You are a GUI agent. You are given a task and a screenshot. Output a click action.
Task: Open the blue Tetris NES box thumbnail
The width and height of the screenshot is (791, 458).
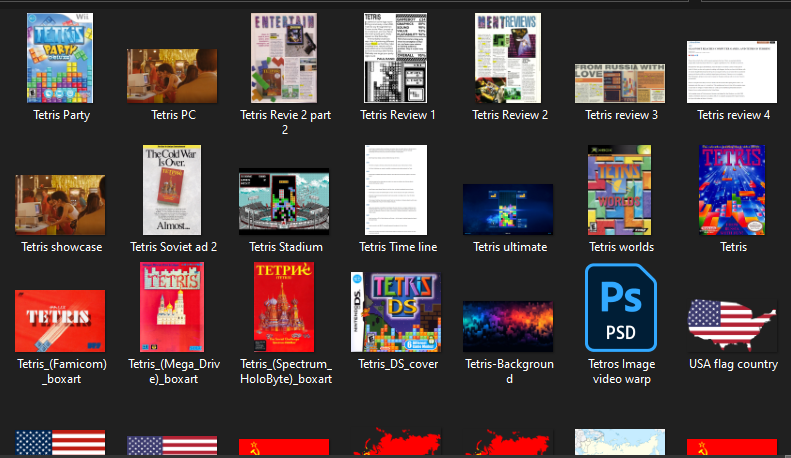(x=732, y=190)
